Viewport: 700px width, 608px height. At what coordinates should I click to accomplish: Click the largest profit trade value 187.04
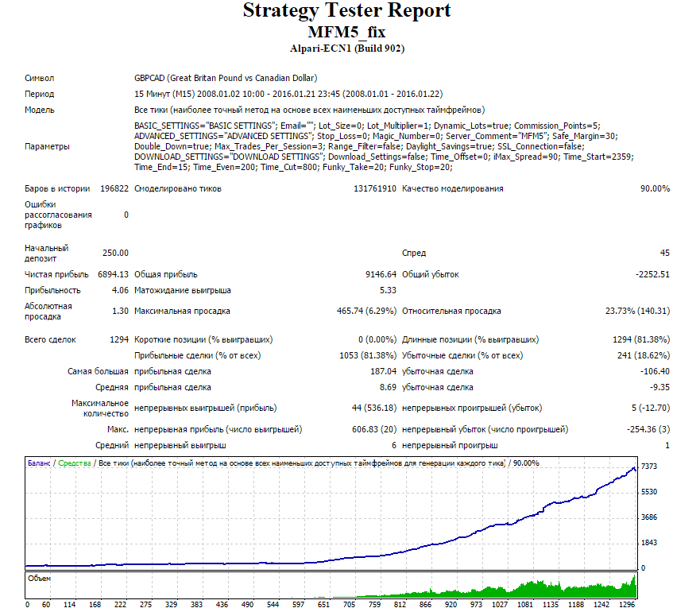click(383, 372)
